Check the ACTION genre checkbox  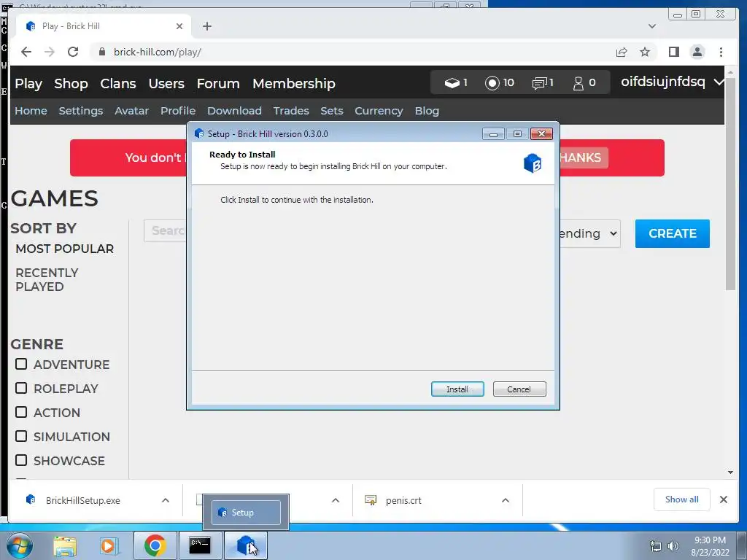21,412
